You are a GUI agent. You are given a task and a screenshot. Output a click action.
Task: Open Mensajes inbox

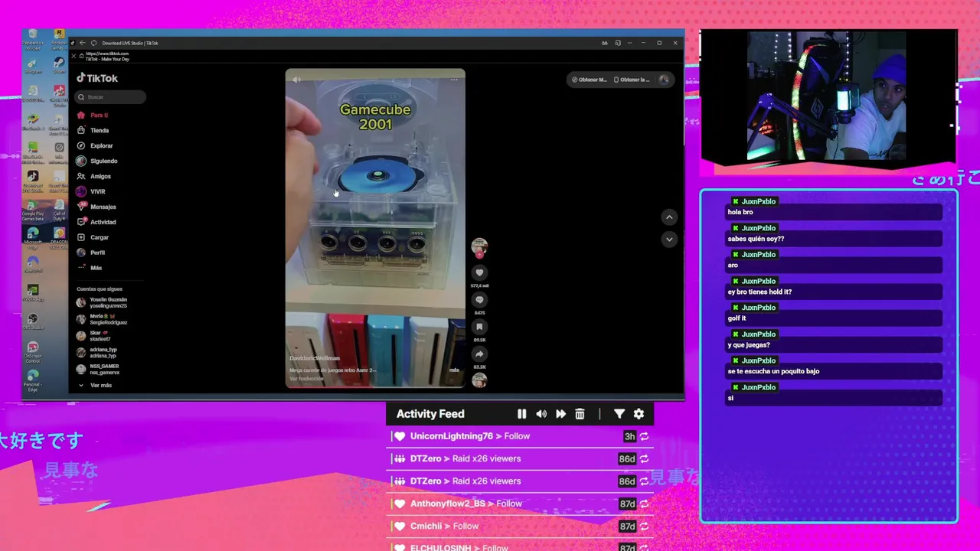96,207
